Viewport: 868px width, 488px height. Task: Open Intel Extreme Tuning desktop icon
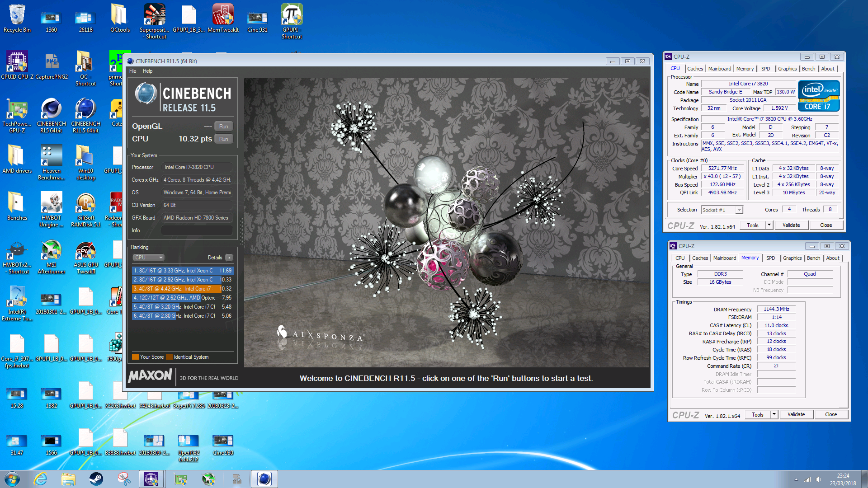tap(17, 303)
